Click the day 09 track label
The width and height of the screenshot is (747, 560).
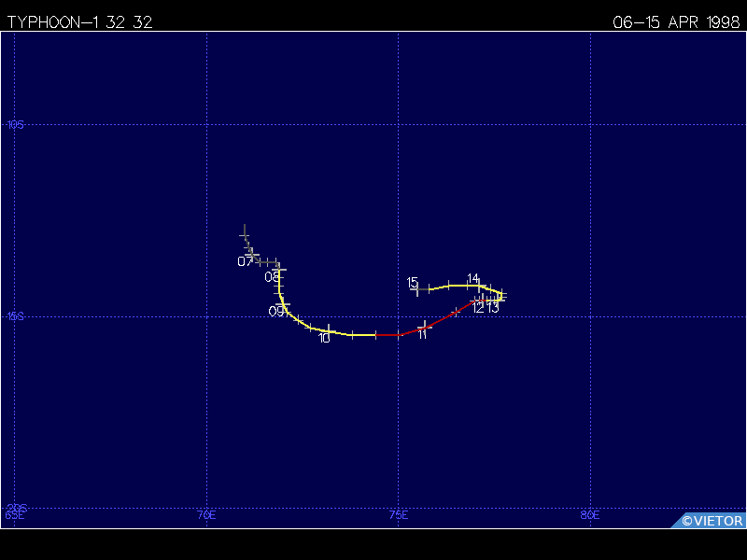click(x=275, y=312)
